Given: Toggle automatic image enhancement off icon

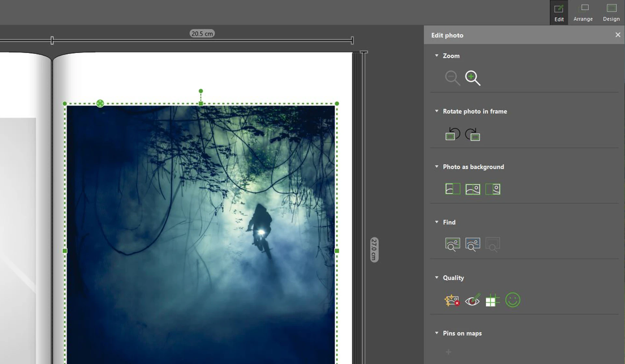Looking at the screenshot, I should pos(452,300).
